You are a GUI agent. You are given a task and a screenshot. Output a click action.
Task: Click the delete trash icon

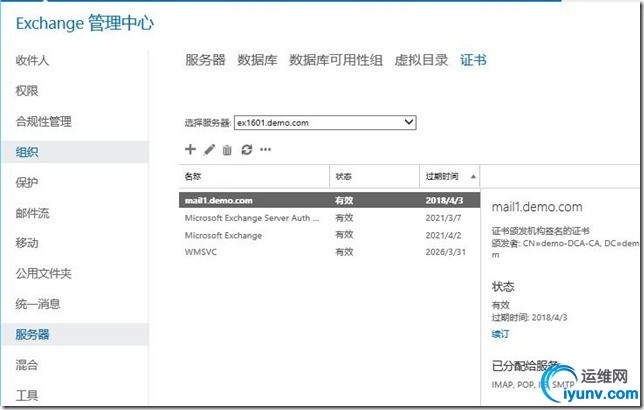click(227, 150)
